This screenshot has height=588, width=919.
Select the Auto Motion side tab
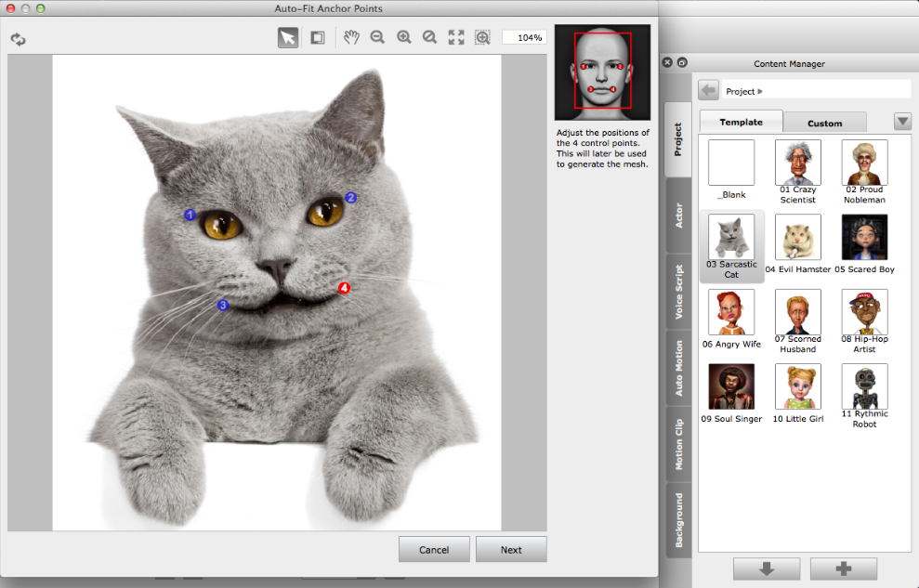[x=678, y=368]
